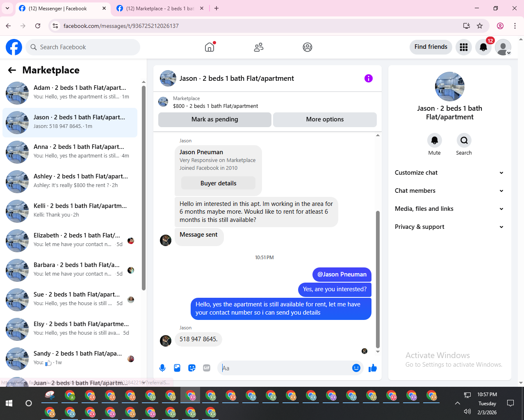
Task: Navigate back with browser back arrow
Action: 8,26
